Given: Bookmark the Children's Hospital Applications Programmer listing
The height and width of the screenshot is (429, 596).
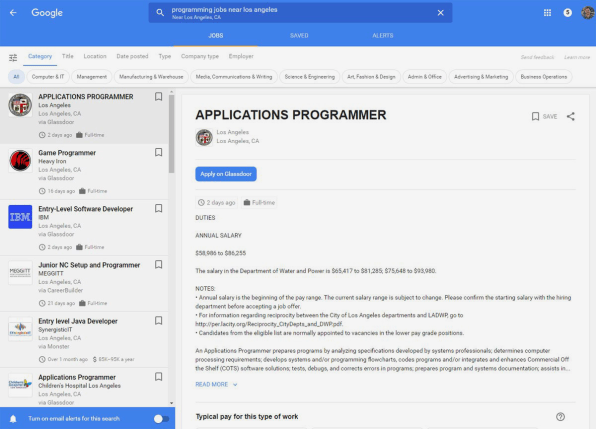Looking at the screenshot, I should click(x=159, y=377).
